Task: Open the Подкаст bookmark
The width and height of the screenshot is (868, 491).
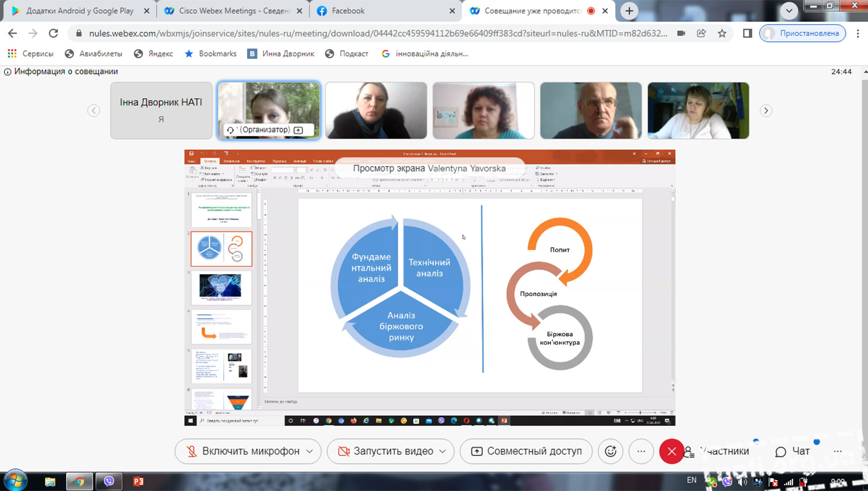Action: 347,53
